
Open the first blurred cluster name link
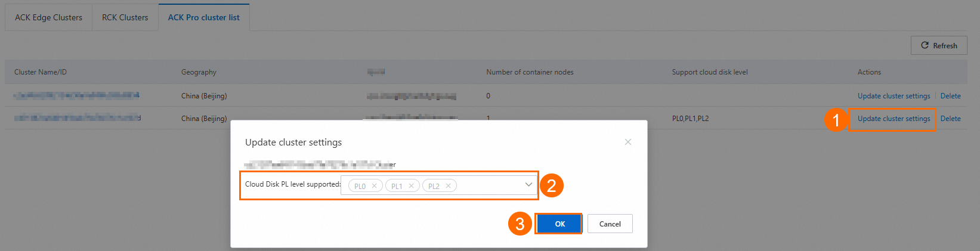[x=76, y=95]
